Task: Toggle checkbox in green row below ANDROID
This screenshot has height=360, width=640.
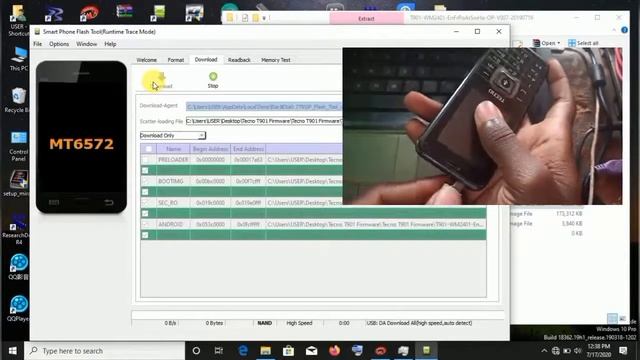Action: tap(145, 235)
